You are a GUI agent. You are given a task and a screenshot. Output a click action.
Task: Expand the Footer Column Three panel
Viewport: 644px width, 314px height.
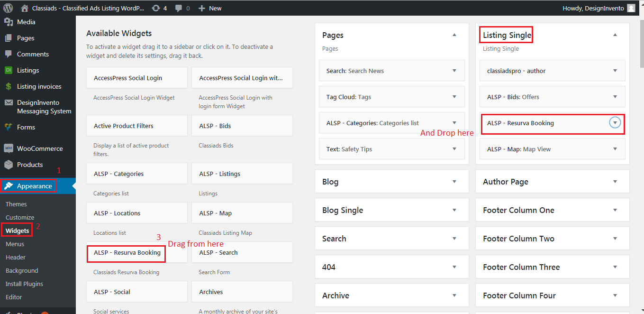(x=615, y=267)
